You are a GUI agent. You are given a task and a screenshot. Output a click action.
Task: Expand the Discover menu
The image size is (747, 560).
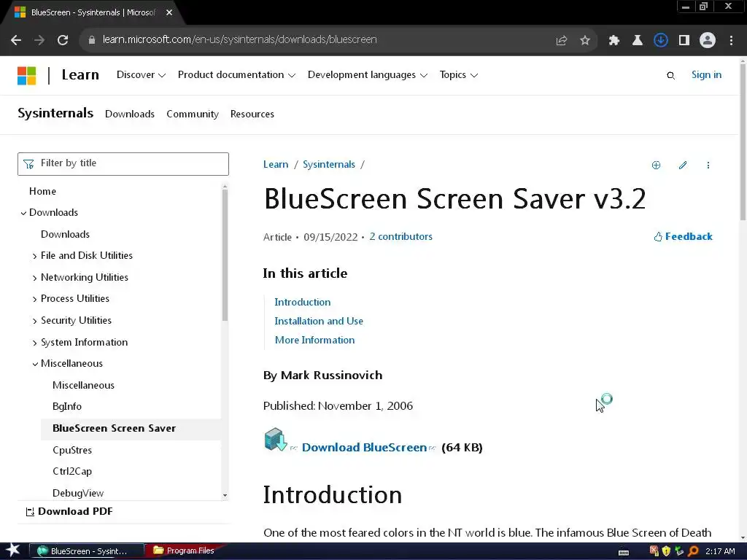(141, 75)
